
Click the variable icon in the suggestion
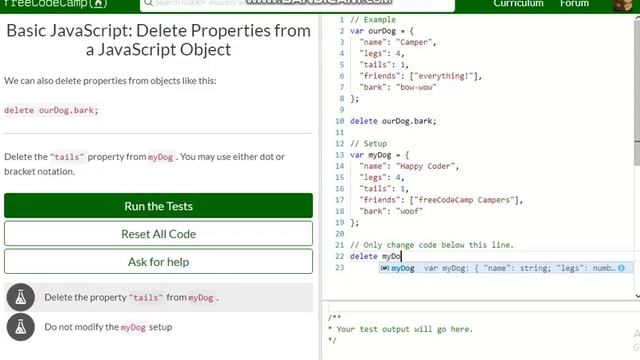coord(384,268)
